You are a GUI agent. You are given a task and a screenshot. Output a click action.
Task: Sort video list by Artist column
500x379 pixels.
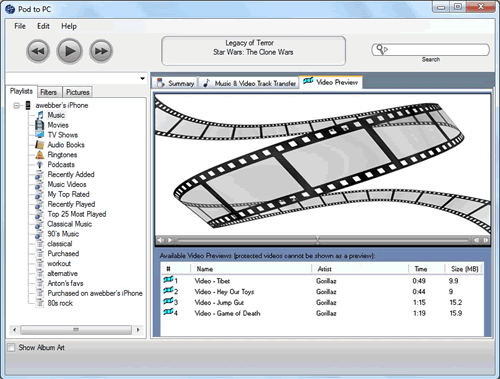coord(360,269)
